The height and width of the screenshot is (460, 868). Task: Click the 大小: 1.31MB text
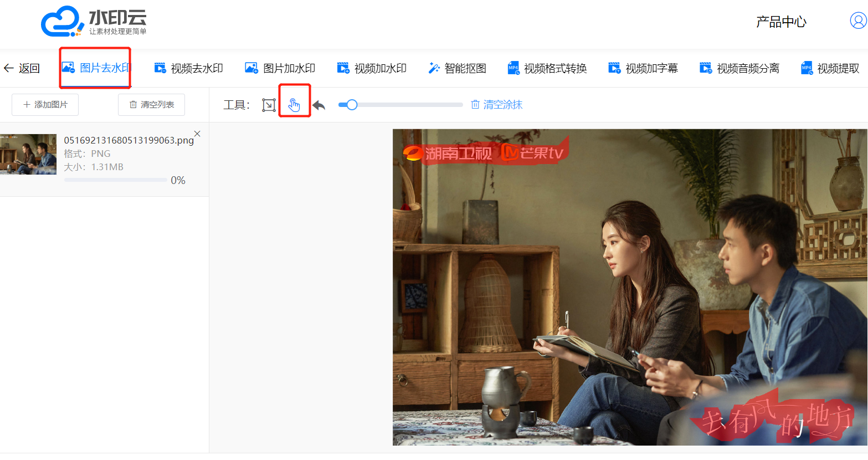click(x=94, y=167)
